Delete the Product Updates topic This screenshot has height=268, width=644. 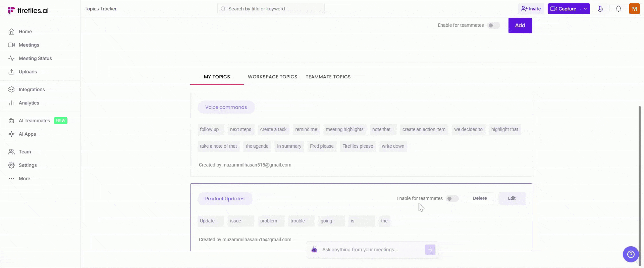(480, 198)
